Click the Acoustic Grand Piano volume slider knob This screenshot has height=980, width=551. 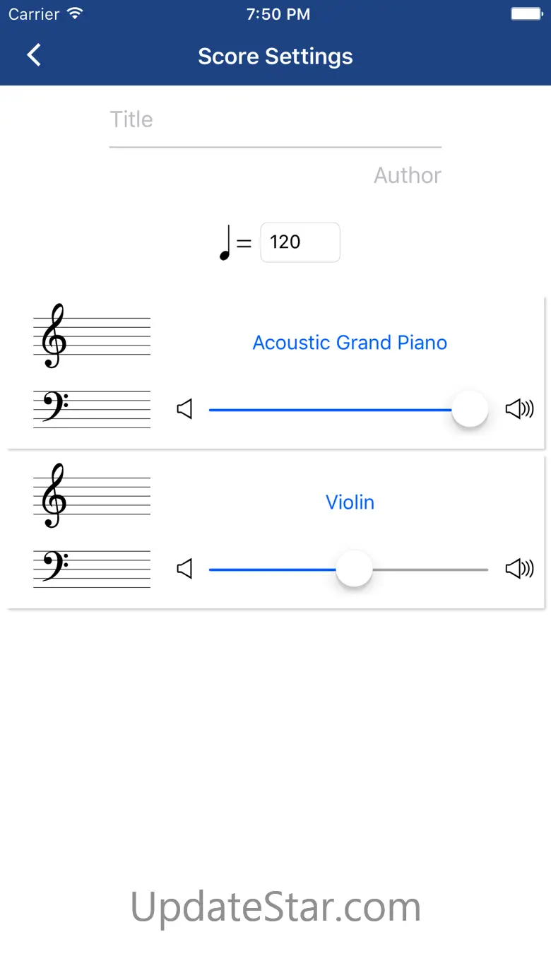pyautogui.click(x=470, y=409)
